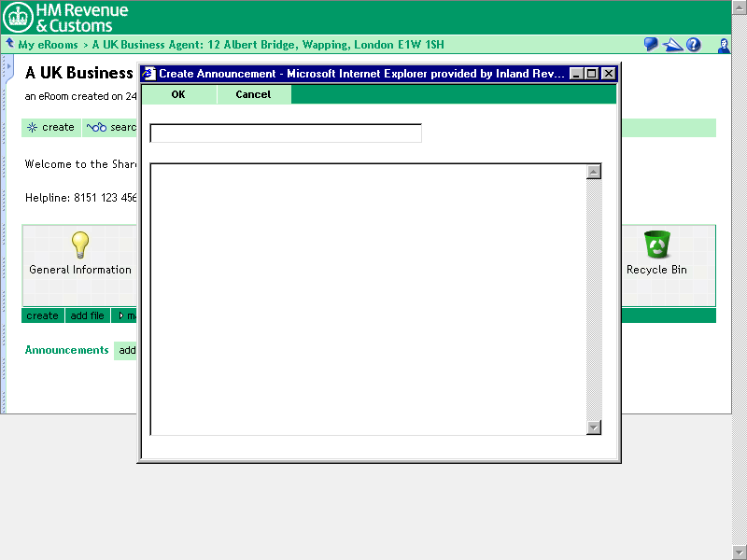The height and width of the screenshot is (560, 747).
Task: Click the General Information lightbulb icon
Action: (80, 245)
